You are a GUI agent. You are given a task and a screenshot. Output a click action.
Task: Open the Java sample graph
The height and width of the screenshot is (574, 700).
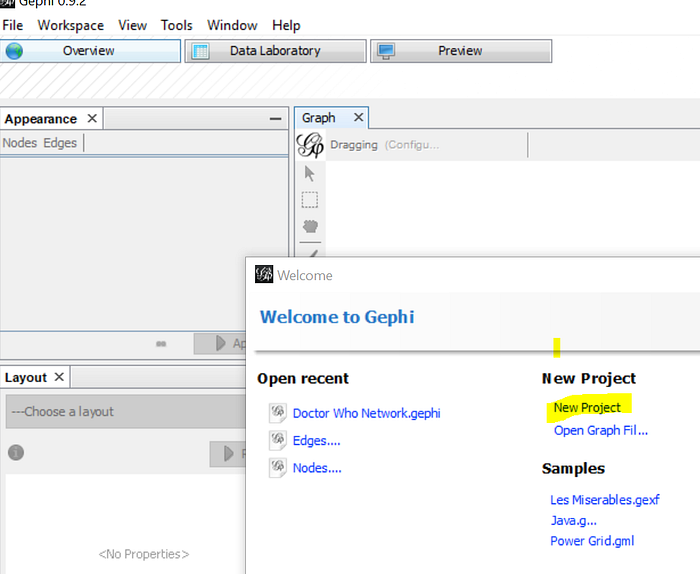point(574,520)
